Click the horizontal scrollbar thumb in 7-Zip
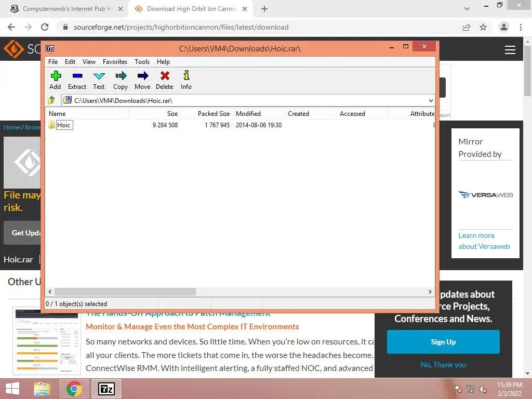This screenshot has width=532, height=399. point(125,291)
